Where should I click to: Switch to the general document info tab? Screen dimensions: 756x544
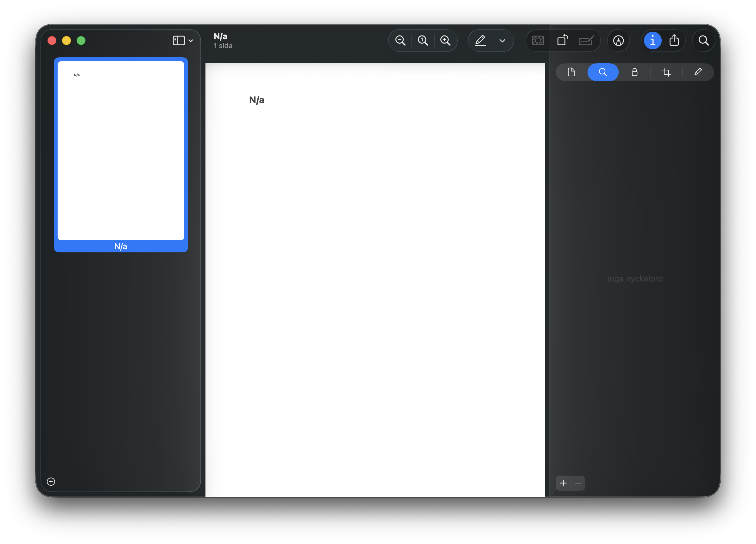point(571,72)
